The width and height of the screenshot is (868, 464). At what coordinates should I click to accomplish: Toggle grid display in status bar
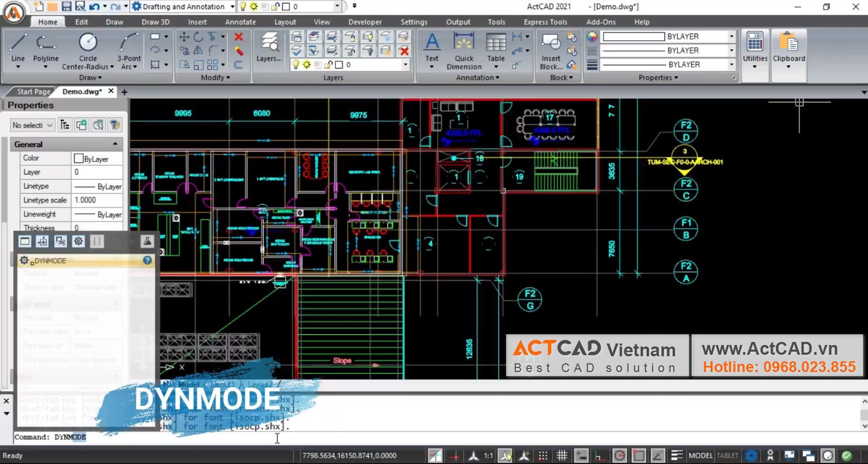pyautogui.click(x=562, y=455)
